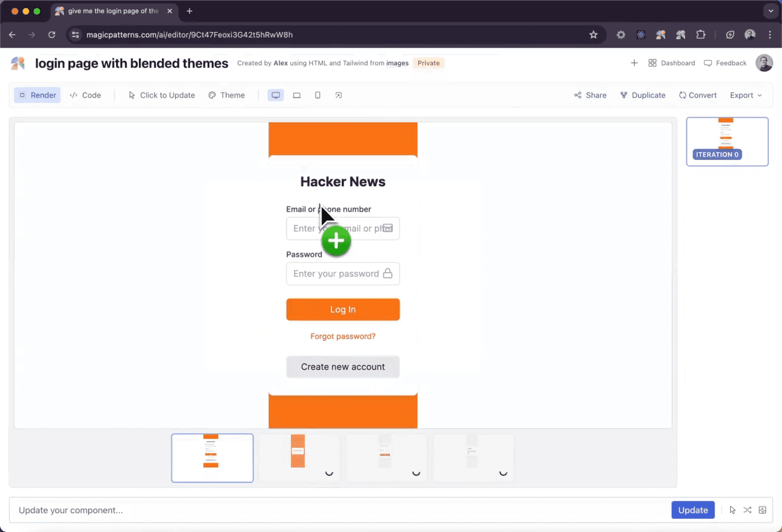Select mobile viewport preview icon

pyautogui.click(x=318, y=95)
